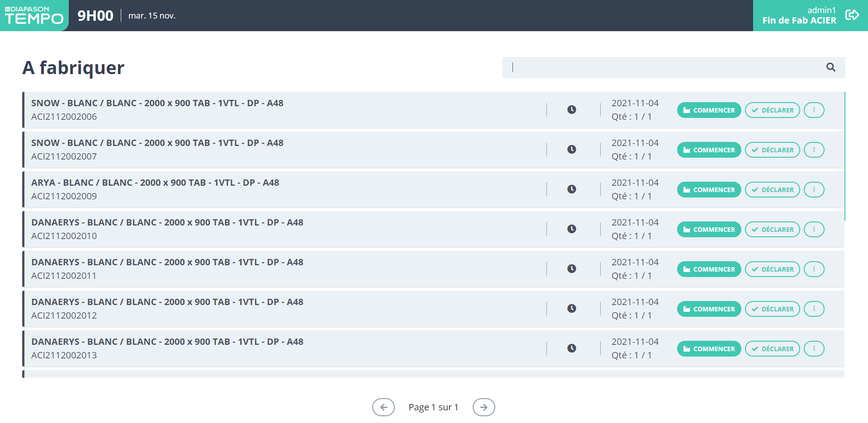Screen dimensions: 868x423
Task: Start production of ARYA order ACI2112002009
Action: (x=708, y=190)
